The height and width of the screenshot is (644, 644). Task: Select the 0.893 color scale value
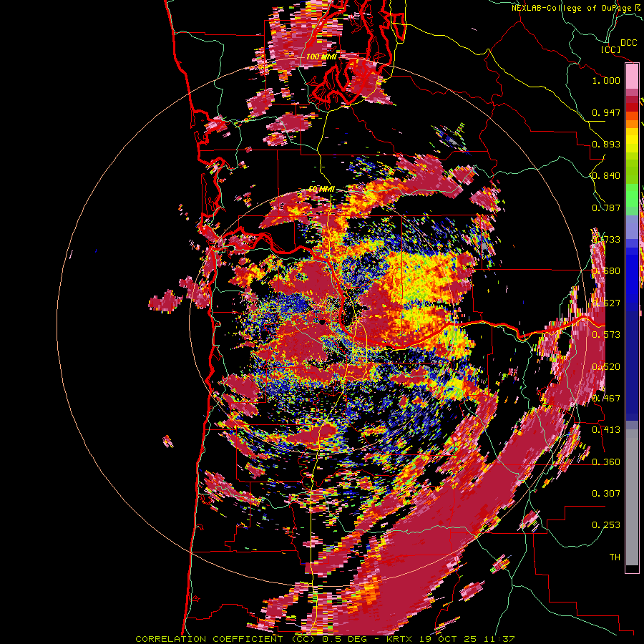click(606, 144)
